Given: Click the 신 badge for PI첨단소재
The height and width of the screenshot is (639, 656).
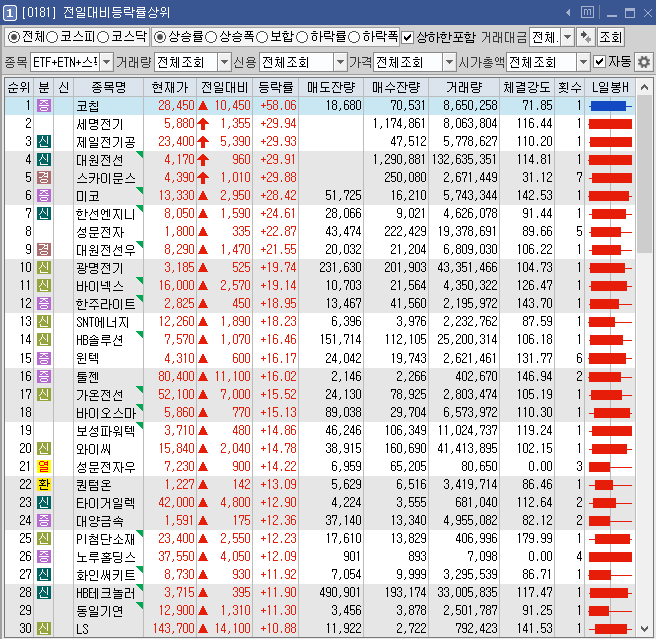Looking at the screenshot, I should pyautogui.click(x=44, y=539).
